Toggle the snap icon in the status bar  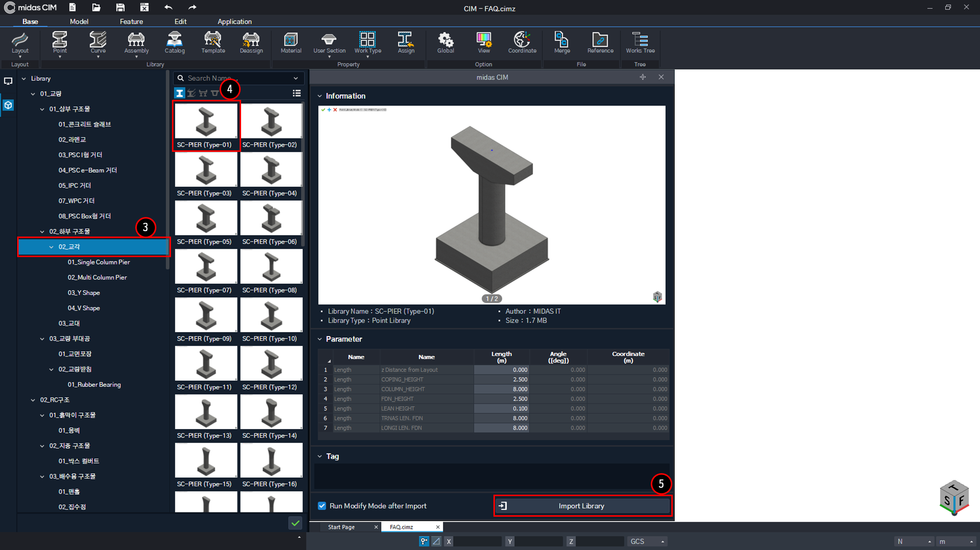tap(423, 541)
